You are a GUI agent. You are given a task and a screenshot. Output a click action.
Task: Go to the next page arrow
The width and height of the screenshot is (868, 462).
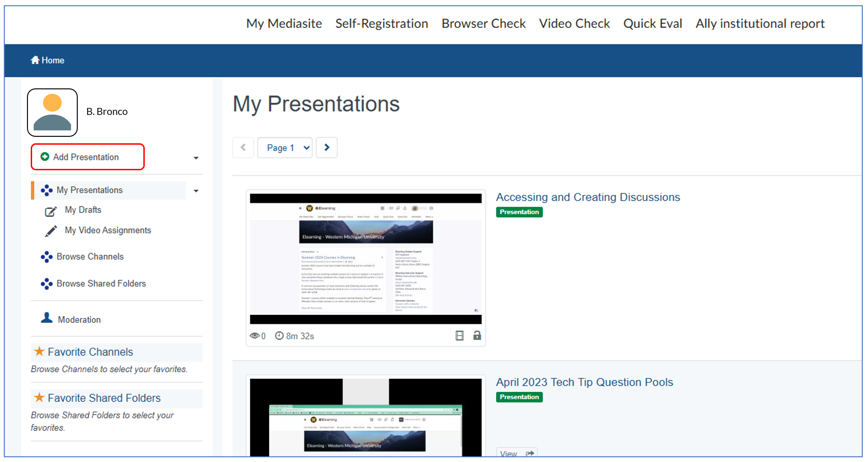(x=327, y=147)
